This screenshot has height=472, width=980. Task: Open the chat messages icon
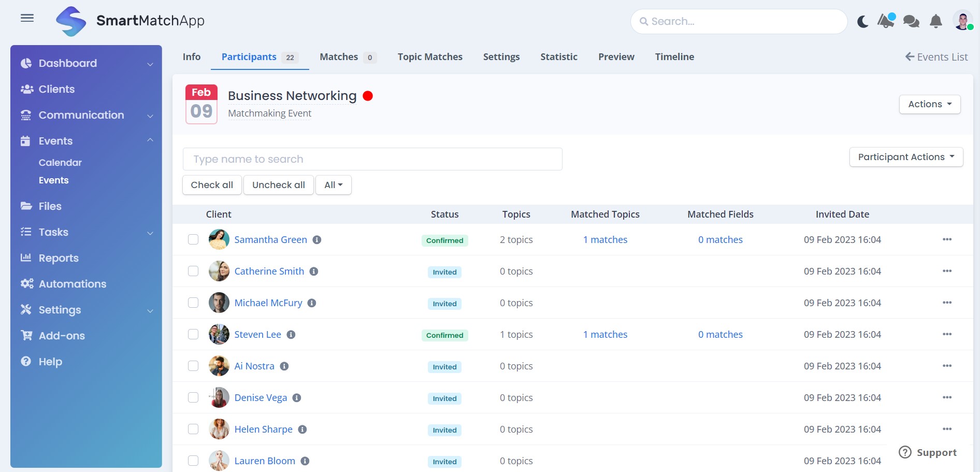pyautogui.click(x=911, y=21)
